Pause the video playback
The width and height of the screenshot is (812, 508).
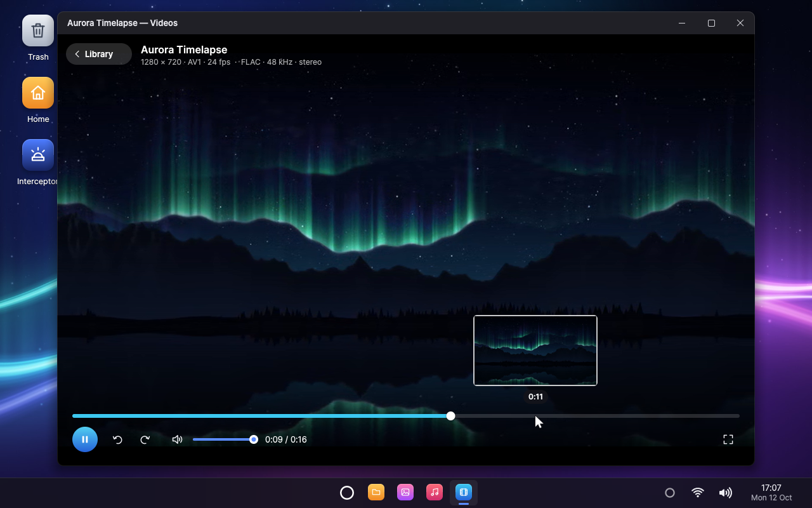85,439
